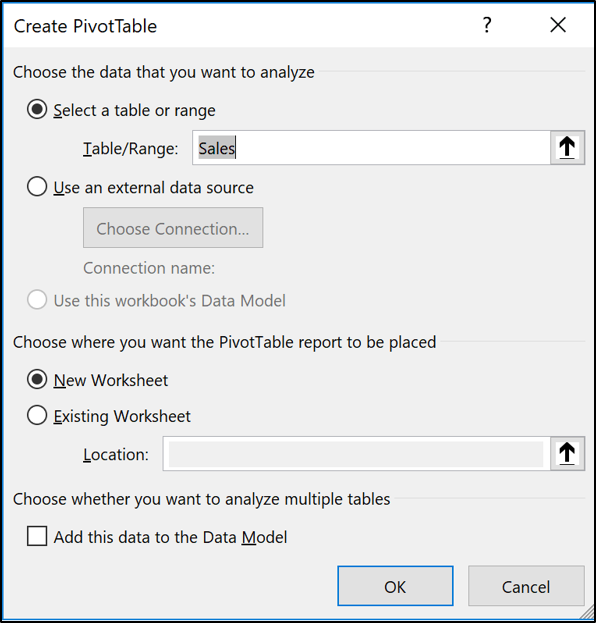Confirm the PivotTable with OK

tap(395, 586)
